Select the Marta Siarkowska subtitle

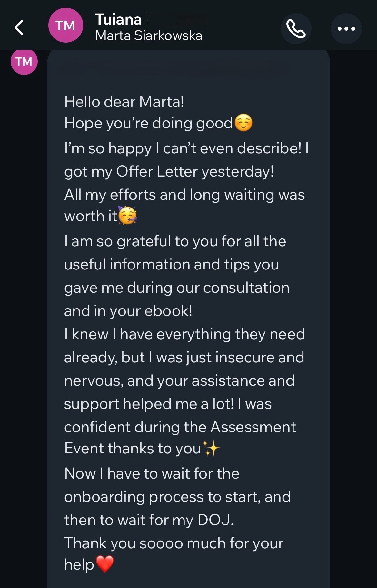coord(149,35)
